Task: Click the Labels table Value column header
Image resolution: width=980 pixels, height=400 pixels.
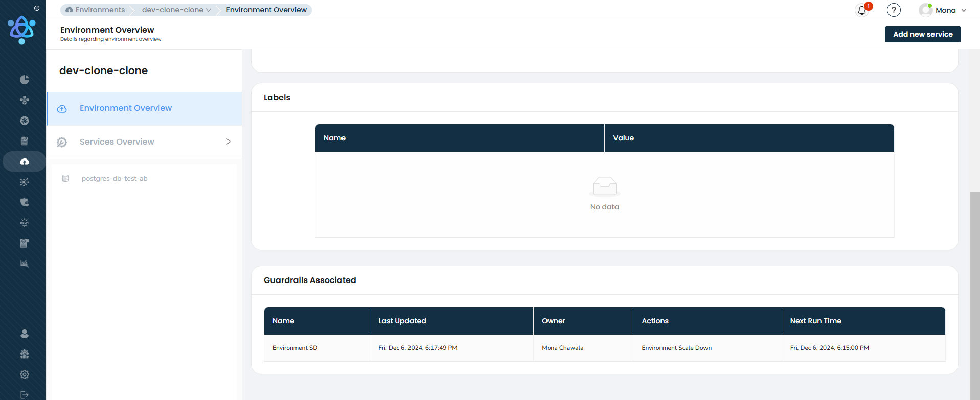Action: (x=749, y=138)
